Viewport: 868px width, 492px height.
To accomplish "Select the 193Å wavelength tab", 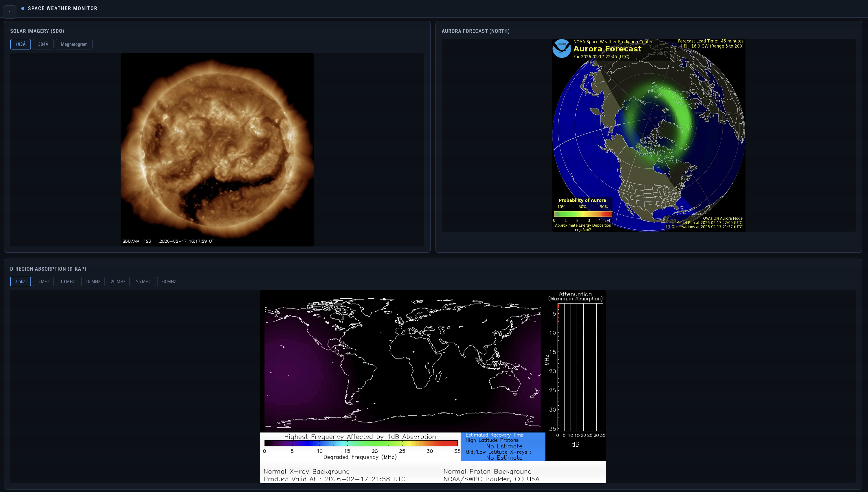I will coord(20,44).
